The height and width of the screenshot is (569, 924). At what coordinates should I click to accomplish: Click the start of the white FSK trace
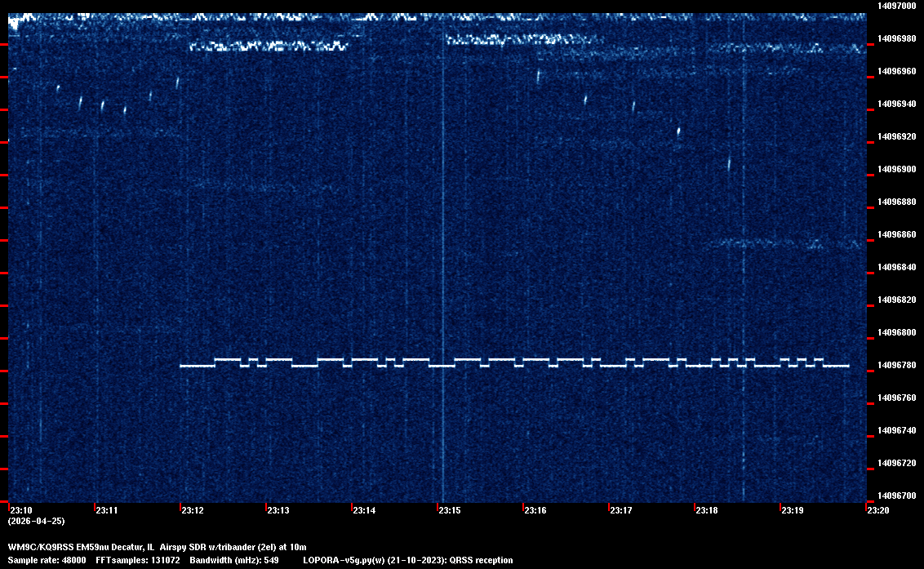pos(182,367)
